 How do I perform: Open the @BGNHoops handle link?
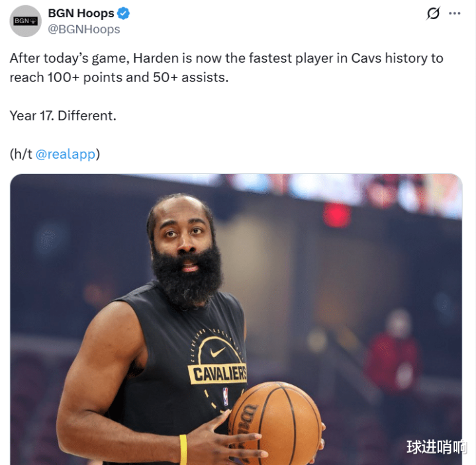pos(84,29)
